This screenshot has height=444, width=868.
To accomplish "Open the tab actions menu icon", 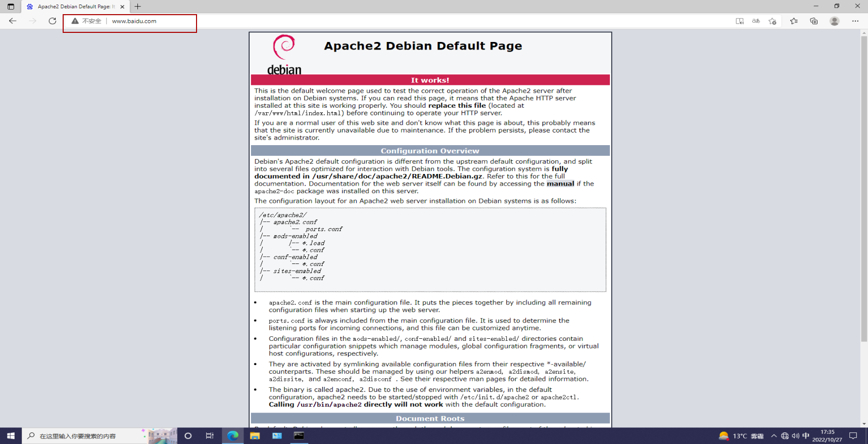I will pos(11,7).
